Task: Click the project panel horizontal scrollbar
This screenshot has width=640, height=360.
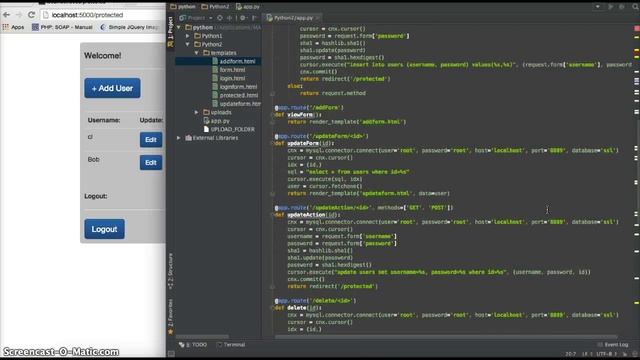Action: click(x=202, y=337)
